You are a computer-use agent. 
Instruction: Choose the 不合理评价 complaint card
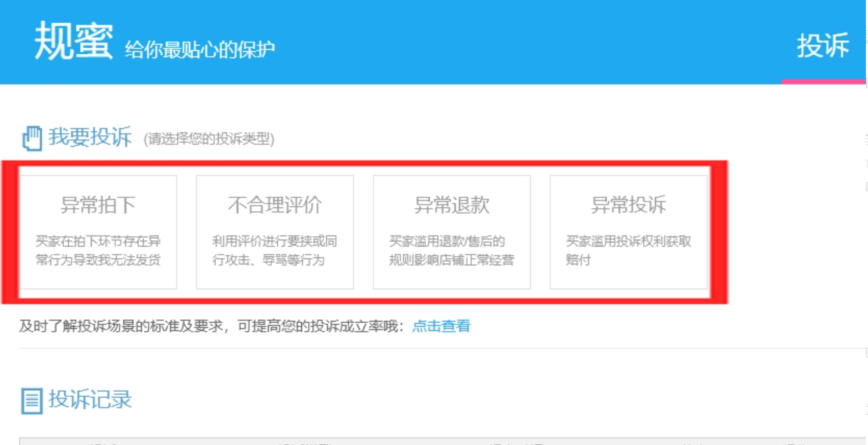[x=275, y=232]
